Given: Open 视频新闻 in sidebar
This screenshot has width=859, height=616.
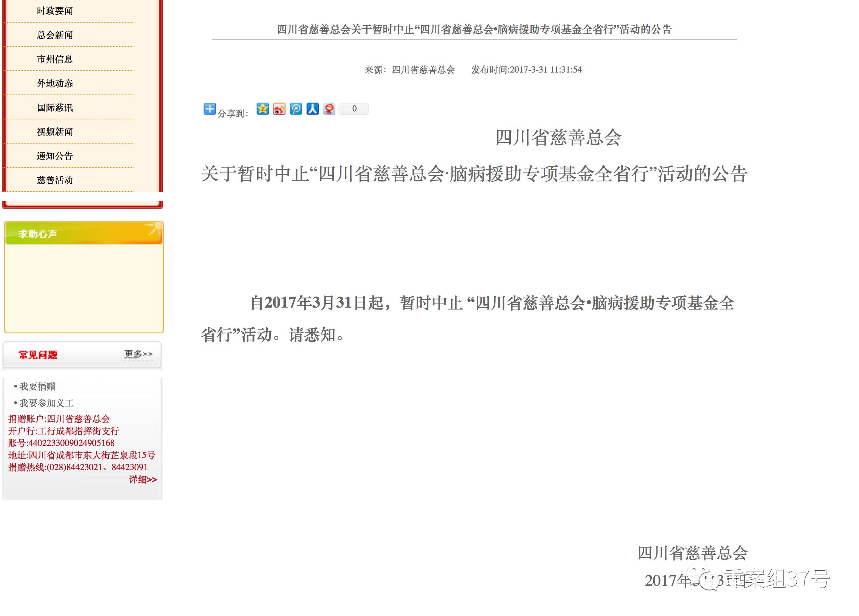Looking at the screenshot, I should 55,132.
